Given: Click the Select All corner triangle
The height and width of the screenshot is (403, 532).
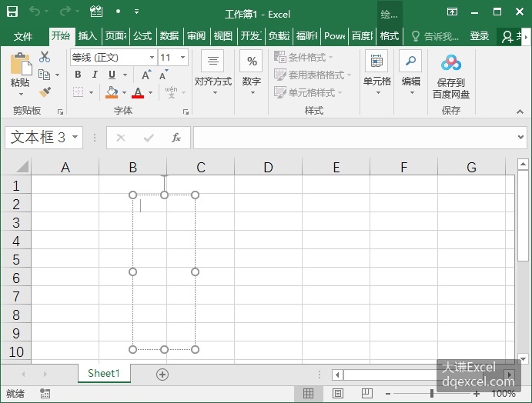Looking at the screenshot, I should point(22,167).
